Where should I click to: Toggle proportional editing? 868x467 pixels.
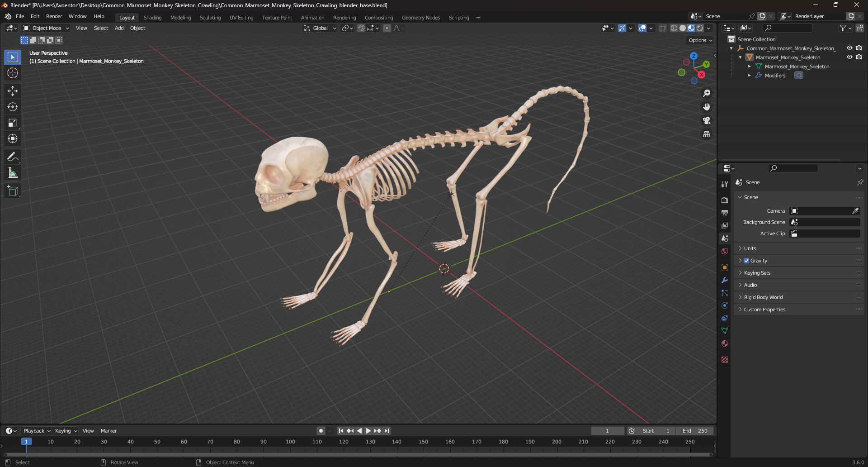[x=387, y=28]
